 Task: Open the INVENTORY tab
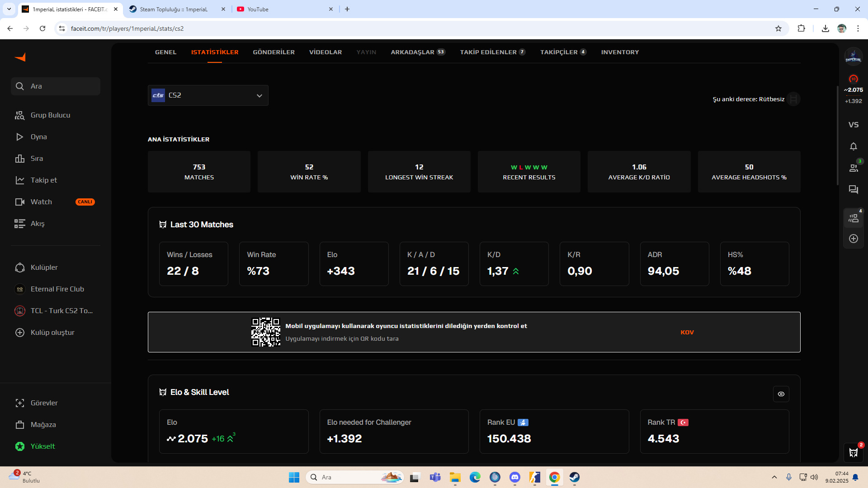coord(620,52)
